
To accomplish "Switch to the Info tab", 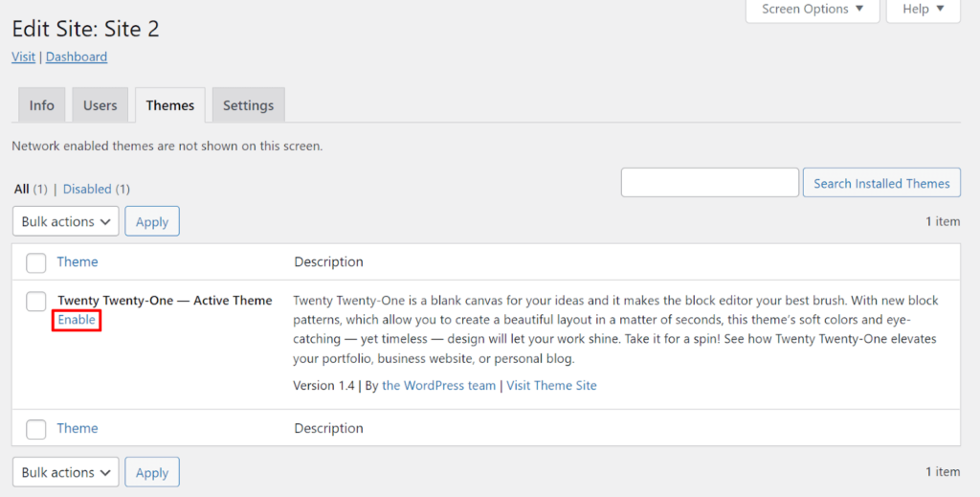I will click(42, 105).
